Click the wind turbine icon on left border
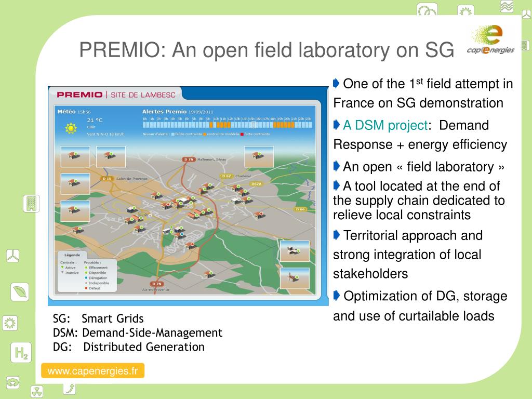 tap(12, 256)
